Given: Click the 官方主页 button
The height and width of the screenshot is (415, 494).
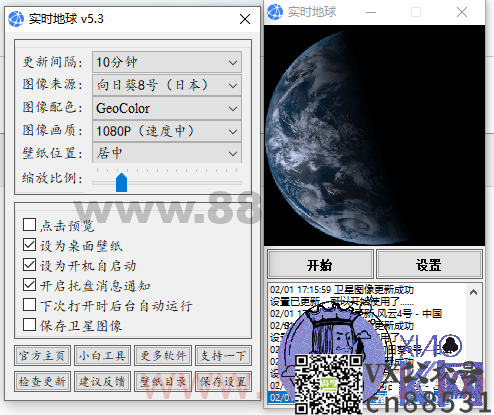Looking at the screenshot, I should [x=42, y=356].
